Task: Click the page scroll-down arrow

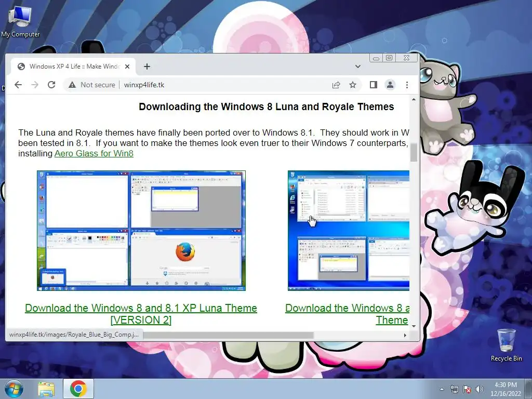Action: [x=414, y=326]
